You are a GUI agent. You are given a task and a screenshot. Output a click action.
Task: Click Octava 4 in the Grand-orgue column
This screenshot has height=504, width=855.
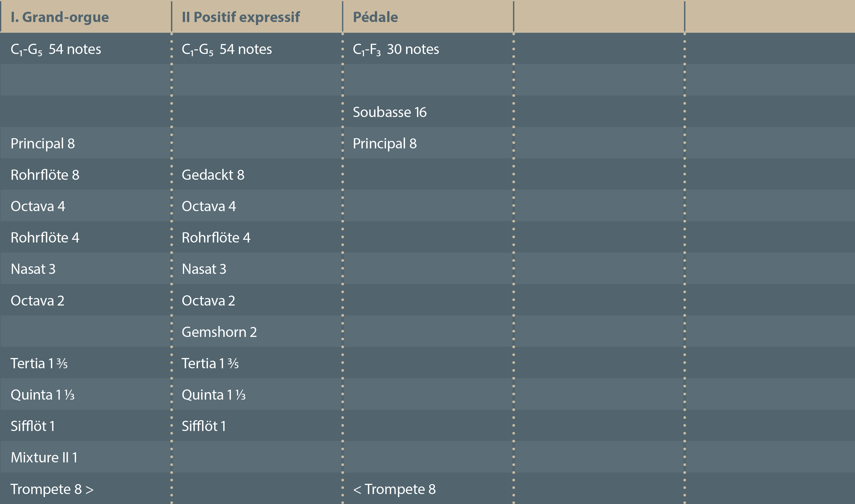(x=38, y=206)
